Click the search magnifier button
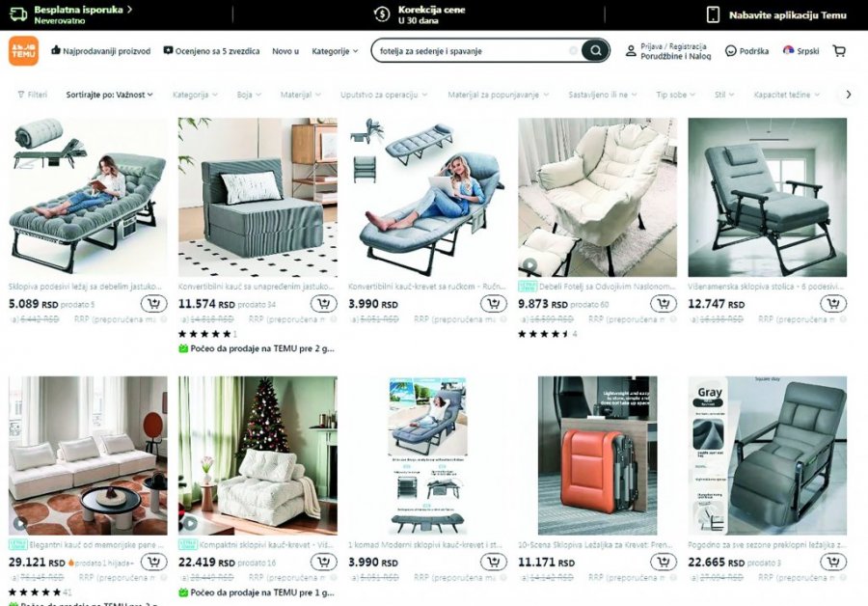 [x=595, y=51]
